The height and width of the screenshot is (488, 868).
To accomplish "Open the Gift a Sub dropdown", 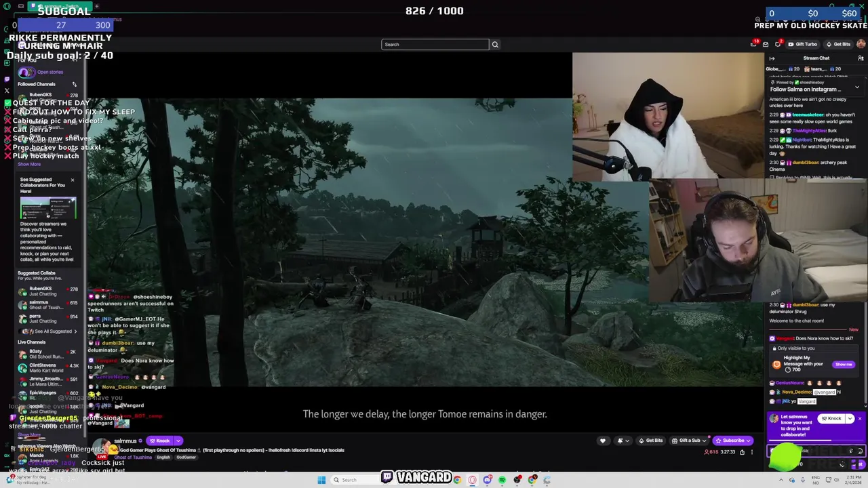I will [x=688, y=441].
